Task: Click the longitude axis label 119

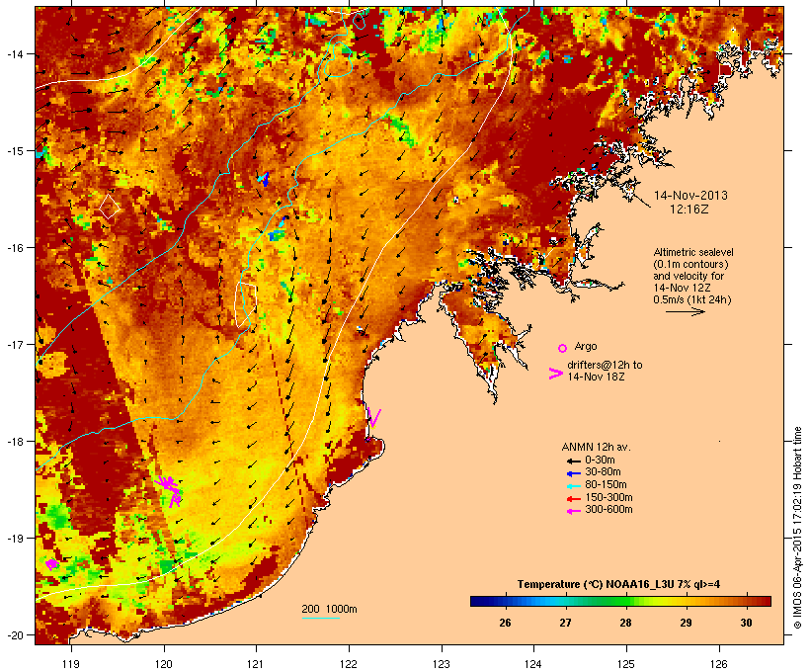Action: (71, 664)
